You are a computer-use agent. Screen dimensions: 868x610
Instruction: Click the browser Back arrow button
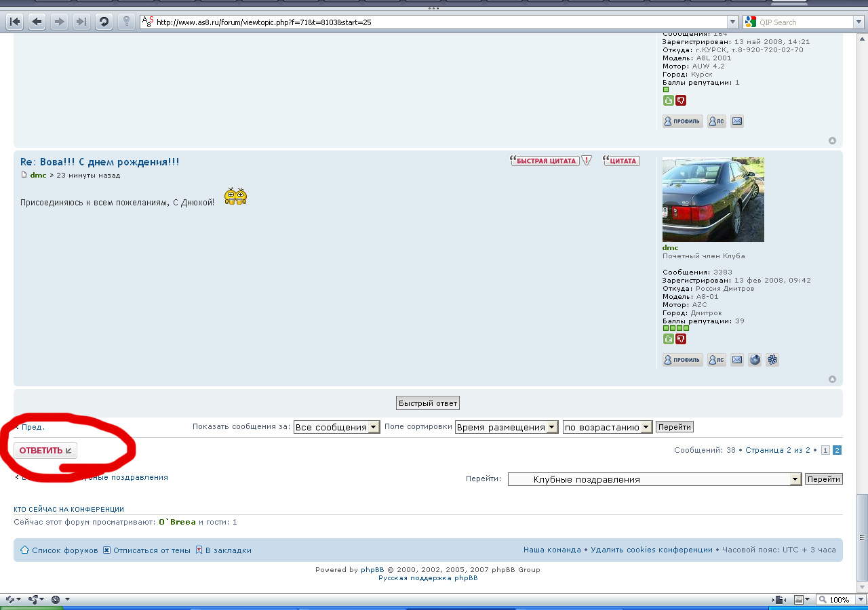(37, 22)
